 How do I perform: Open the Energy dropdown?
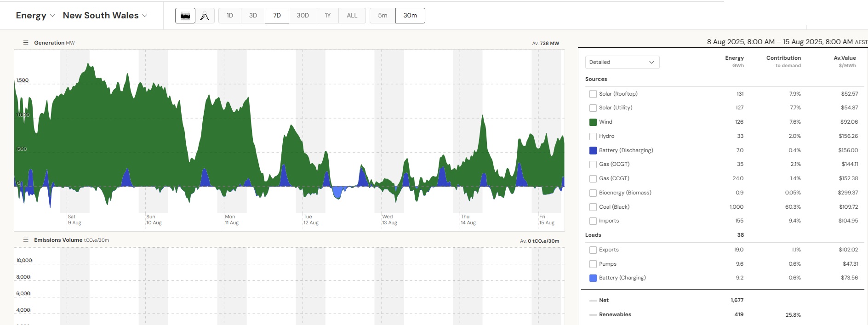35,16
